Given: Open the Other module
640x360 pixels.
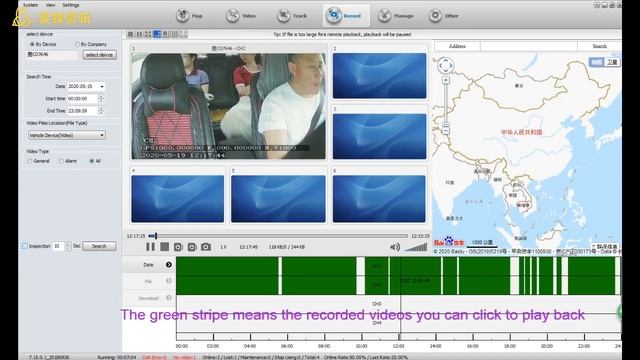Looking at the screenshot, I should (x=444, y=16).
